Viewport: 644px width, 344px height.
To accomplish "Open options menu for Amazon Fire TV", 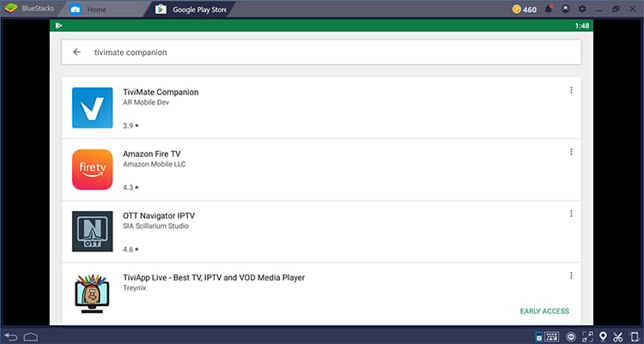I will click(571, 152).
